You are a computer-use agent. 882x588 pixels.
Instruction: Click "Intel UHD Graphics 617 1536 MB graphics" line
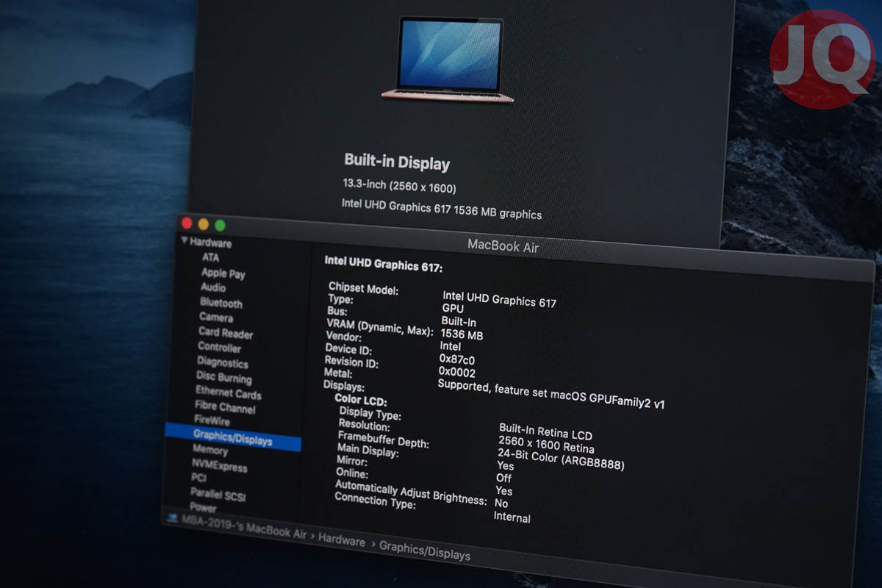pyautogui.click(x=442, y=209)
